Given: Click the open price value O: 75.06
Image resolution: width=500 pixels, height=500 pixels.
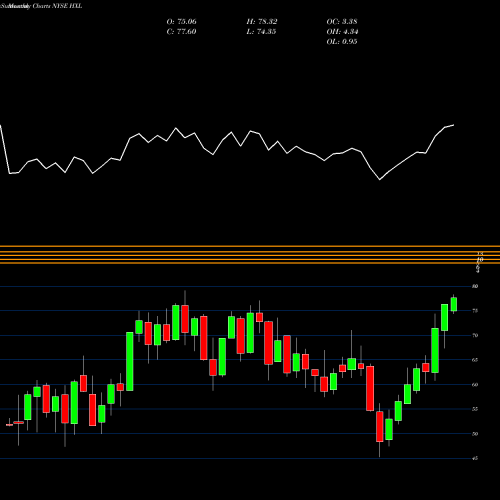Looking at the screenshot, I should point(181,22).
